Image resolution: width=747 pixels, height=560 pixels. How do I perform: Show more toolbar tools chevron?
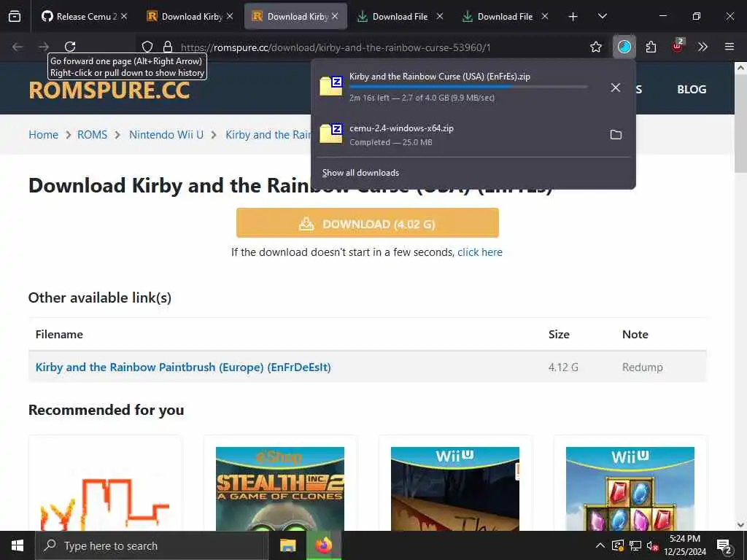(703, 47)
